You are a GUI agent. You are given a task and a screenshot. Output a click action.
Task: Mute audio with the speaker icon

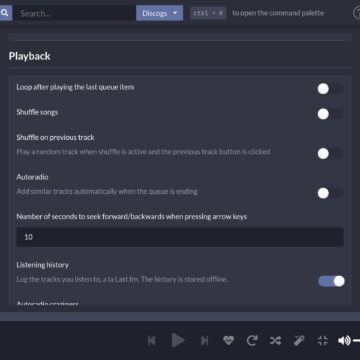[x=344, y=340]
